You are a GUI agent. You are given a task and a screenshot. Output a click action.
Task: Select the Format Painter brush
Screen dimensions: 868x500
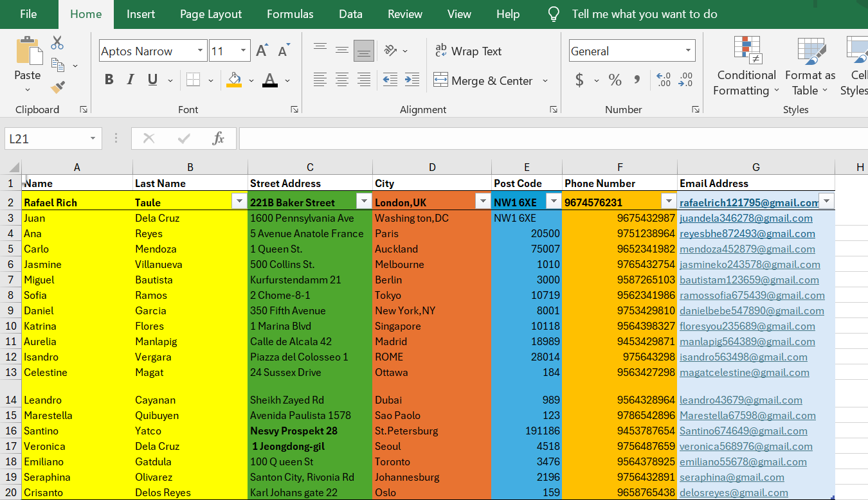pos(57,87)
